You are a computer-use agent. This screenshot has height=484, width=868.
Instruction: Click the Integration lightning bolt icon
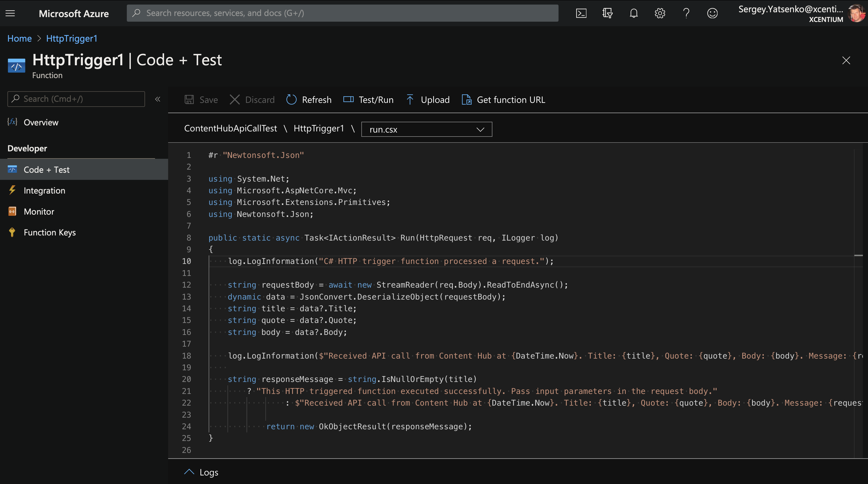tap(13, 190)
